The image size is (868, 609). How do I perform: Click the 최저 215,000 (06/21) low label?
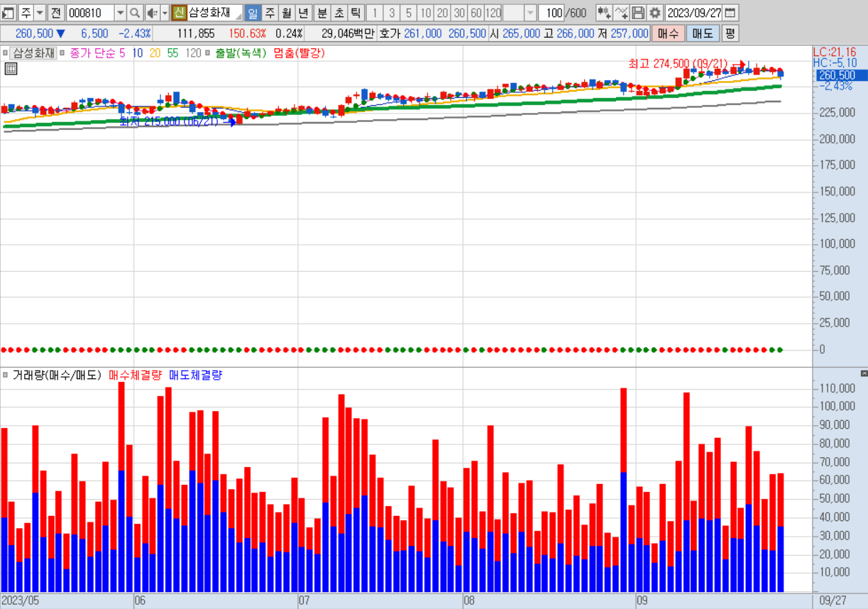click(170, 121)
